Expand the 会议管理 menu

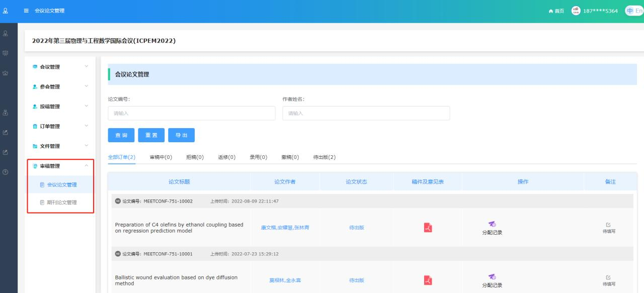tap(60, 67)
